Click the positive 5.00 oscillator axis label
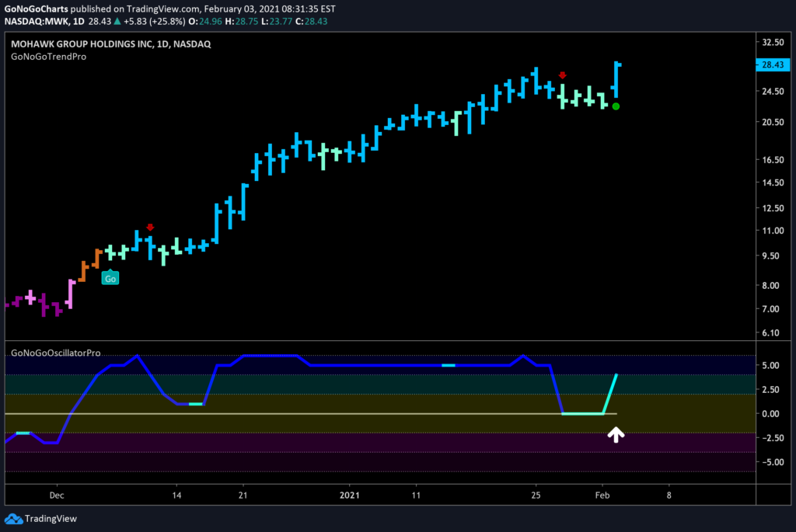Image resolution: width=796 pixels, height=532 pixels. coord(770,365)
